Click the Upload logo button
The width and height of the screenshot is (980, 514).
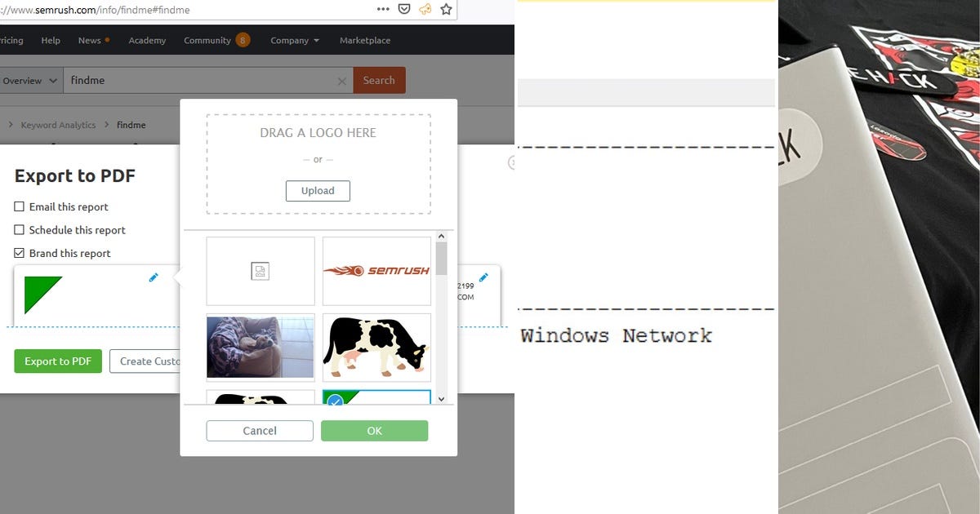[318, 191]
